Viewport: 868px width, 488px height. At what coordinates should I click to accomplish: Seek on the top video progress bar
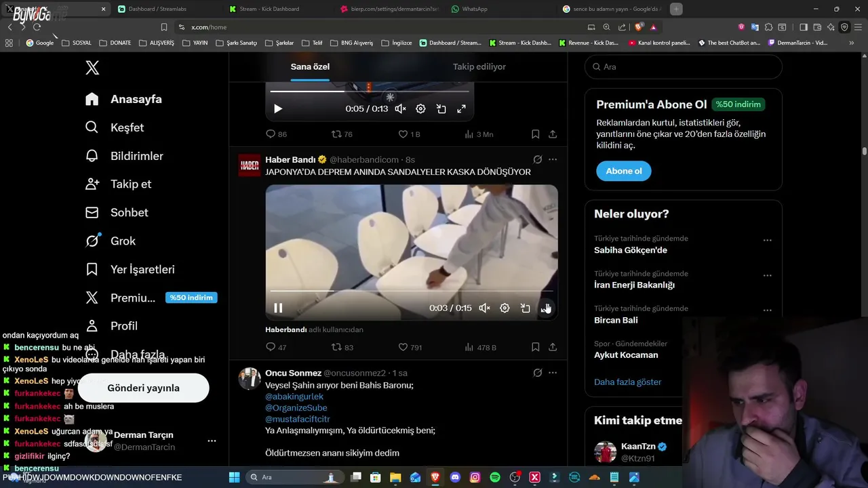tap(370, 91)
